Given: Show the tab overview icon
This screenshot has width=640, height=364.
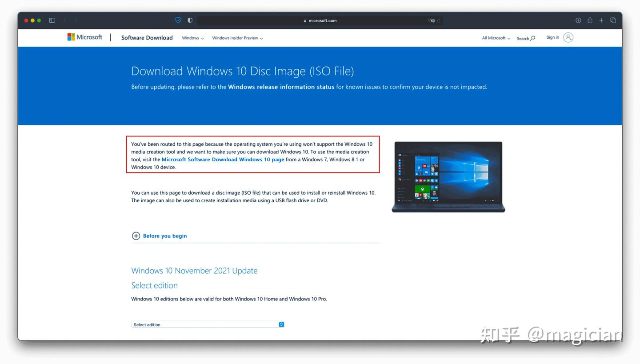Looking at the screenshot, I should [x=613, y=20].
